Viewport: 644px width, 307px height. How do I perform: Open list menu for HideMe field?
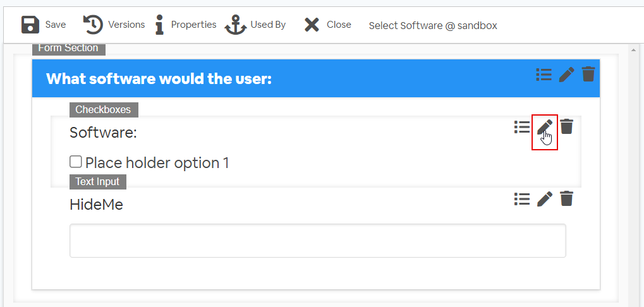(522, 198)
